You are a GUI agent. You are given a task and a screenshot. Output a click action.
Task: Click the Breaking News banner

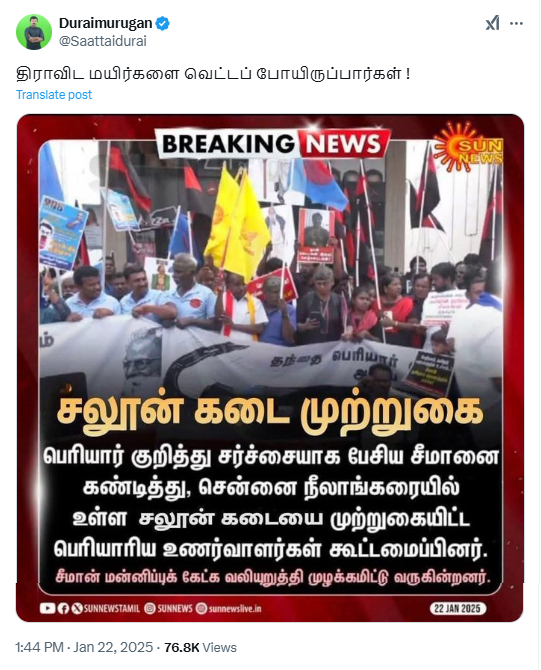[x=272, y=144]
